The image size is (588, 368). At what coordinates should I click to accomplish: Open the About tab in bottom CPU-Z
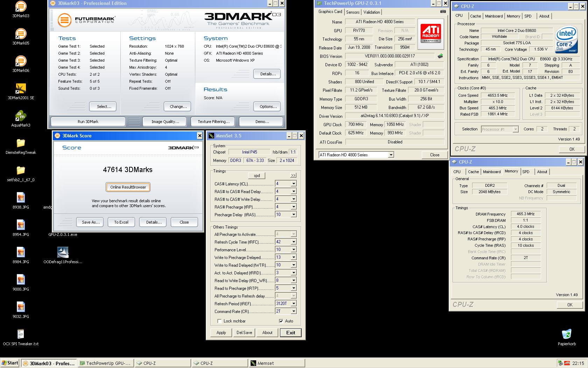542,172
